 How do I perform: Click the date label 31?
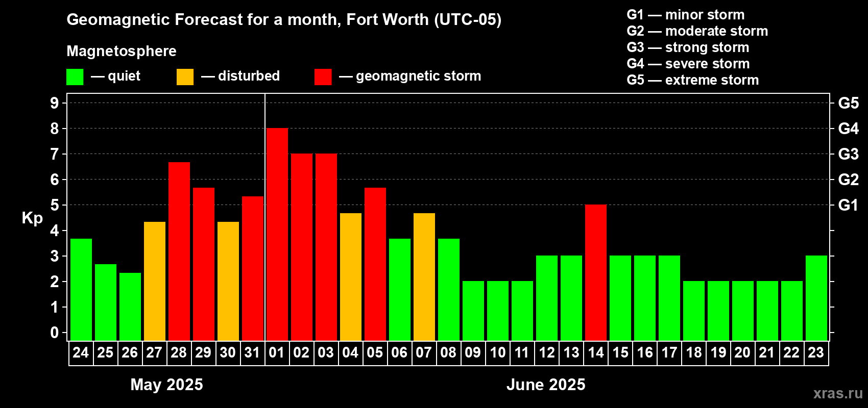pos(252,353)
